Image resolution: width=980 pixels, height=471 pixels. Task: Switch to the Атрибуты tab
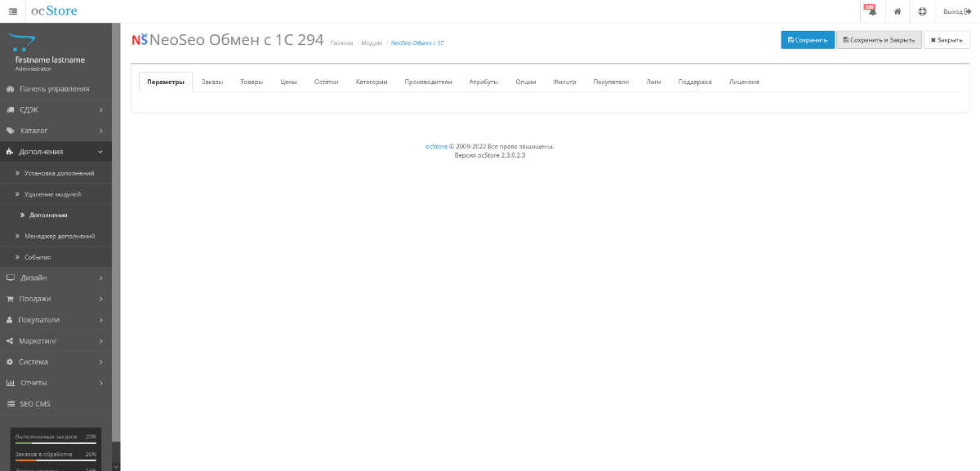click(483, 82)
